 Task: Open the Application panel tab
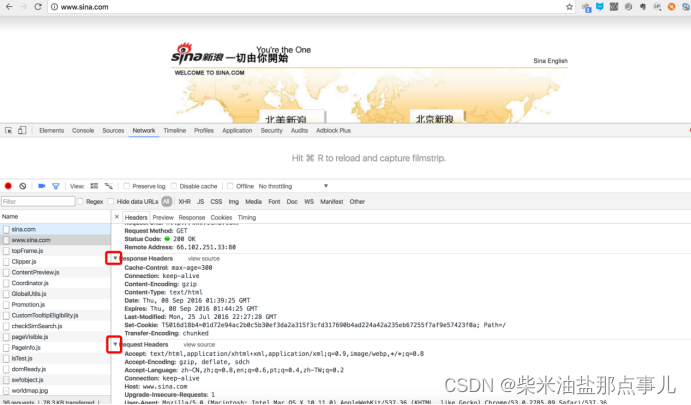click(x=237, y=130)
